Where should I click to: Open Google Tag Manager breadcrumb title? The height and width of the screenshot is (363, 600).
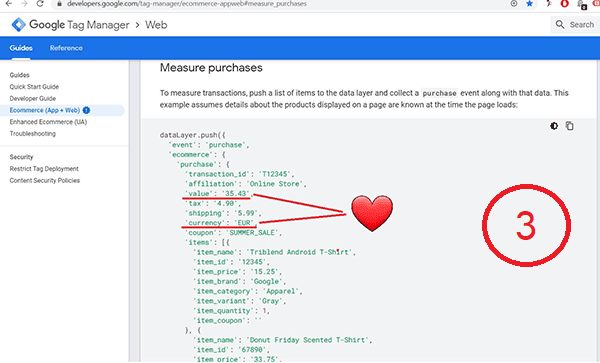tap(79, 25)
